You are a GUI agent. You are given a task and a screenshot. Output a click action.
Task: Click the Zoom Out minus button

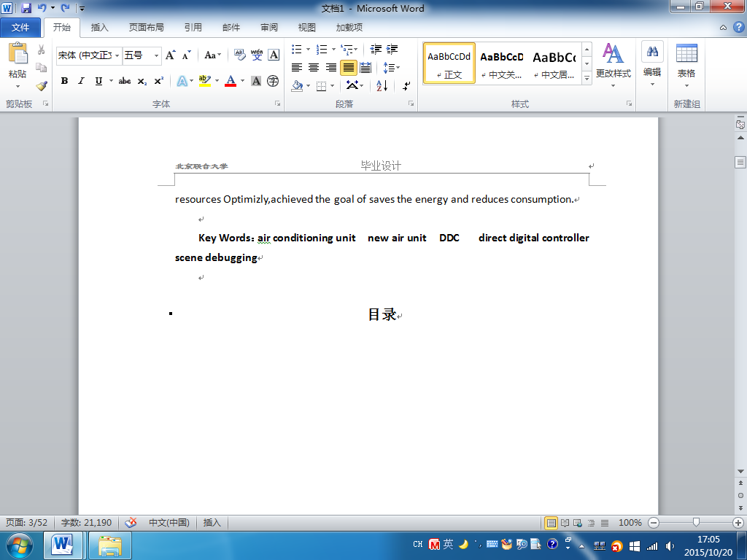click(654, 523)
